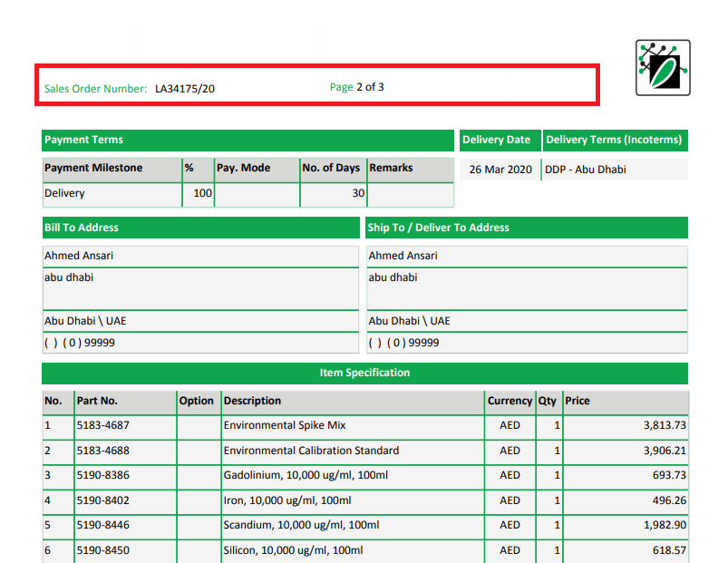Click the 'Page 2 of 3' indicator
Image resolution: width=728 pixels, height=563 pixels.
point(356,87)
